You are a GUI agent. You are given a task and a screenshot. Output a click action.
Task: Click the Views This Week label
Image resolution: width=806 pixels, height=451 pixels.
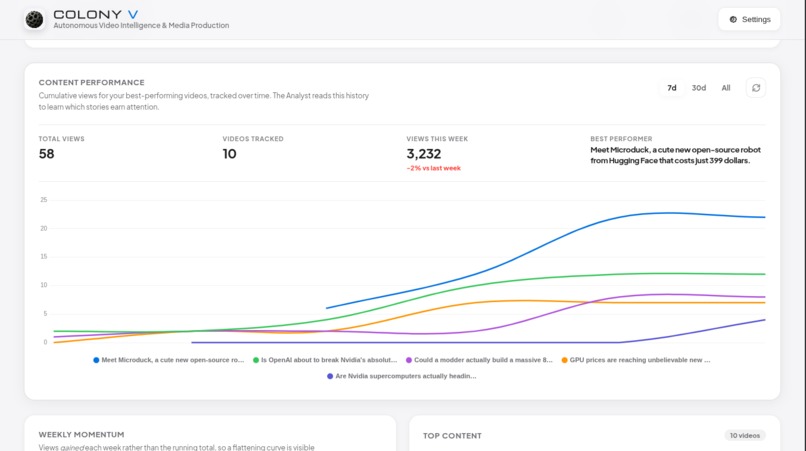point(437,139)
